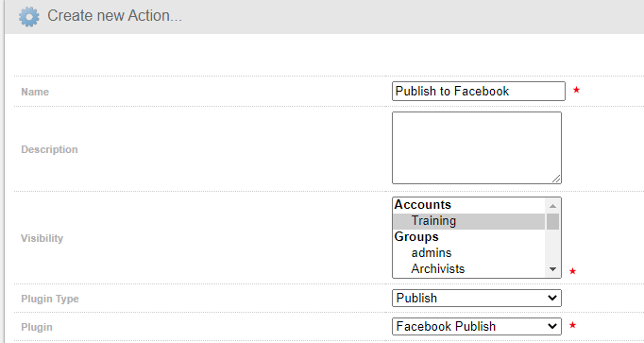Click the gear icon beside Create new Action
644x343 pixels.
(x=29, y=16)
